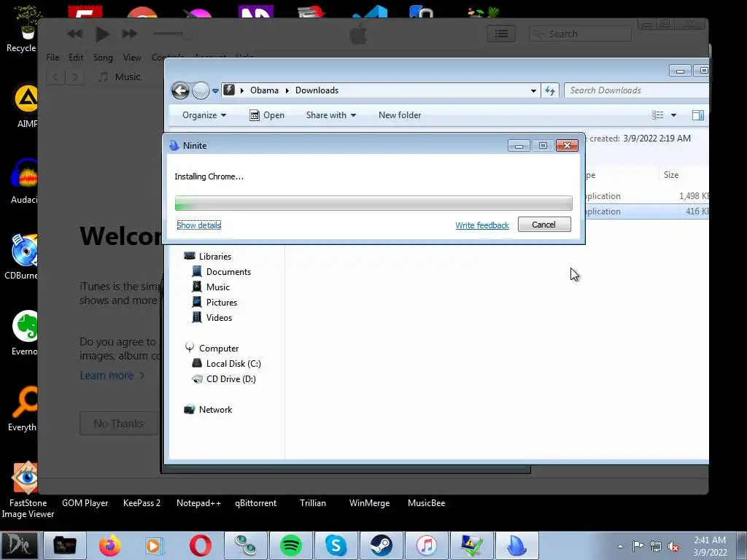The image size is (747, 560).
Task: Adjust the iTunes volume slider
Action: point(173,34)
